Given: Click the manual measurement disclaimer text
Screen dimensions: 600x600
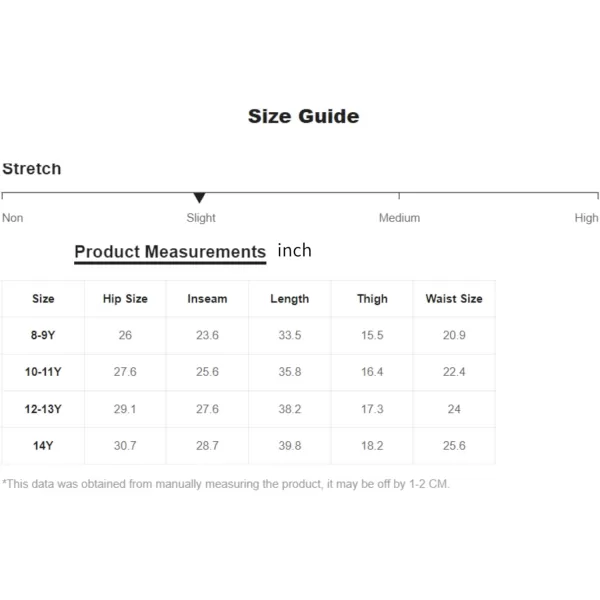Looking at the screenshot, I should click(x=226, y=484).
